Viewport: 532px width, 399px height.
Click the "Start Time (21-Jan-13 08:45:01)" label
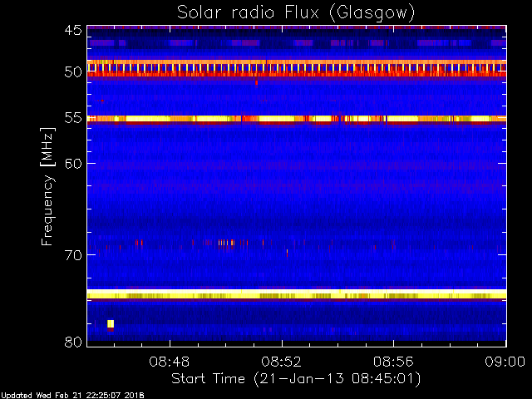coord(296,379)
